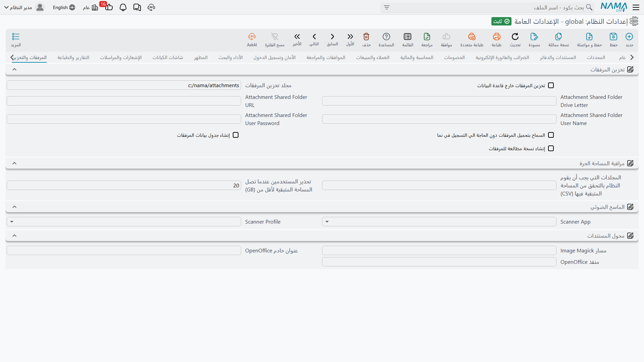Click the حذف (delete) trash icon
Image resolution: width=644 pixels, height=362 pixels.
tap(366, 37)
